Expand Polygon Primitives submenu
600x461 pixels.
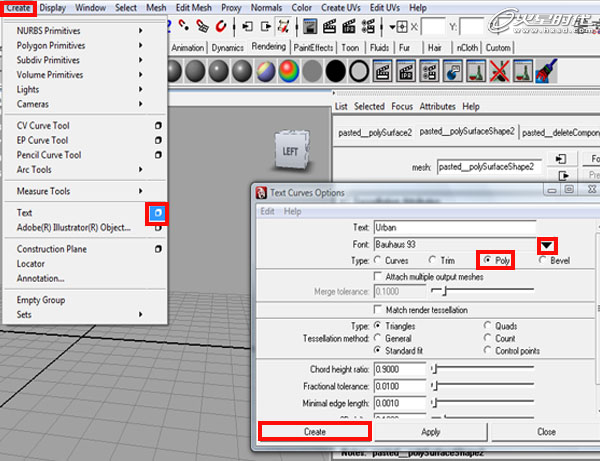coord(140,45)
